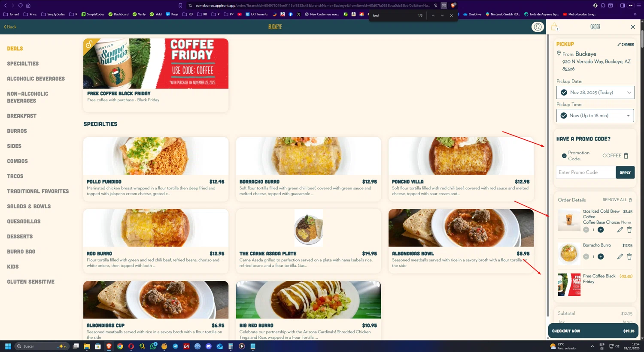This screenshot has width=644, height=352.
Task: Remove all order items
Action: [x=617, y=200]
